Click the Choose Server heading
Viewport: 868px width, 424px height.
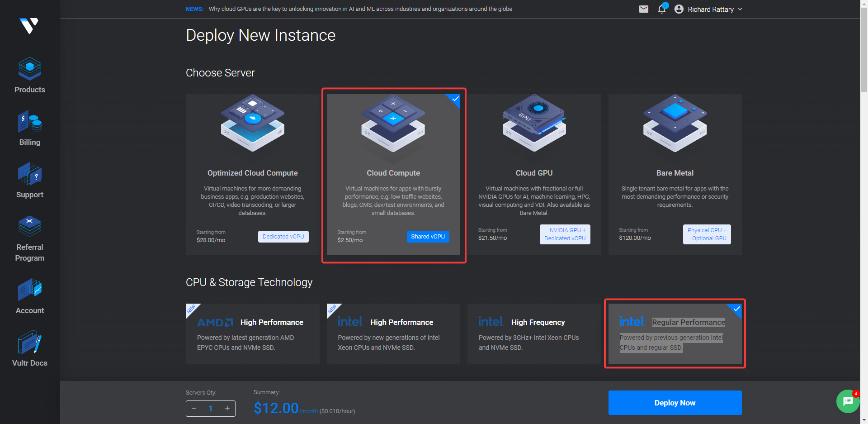220,73
